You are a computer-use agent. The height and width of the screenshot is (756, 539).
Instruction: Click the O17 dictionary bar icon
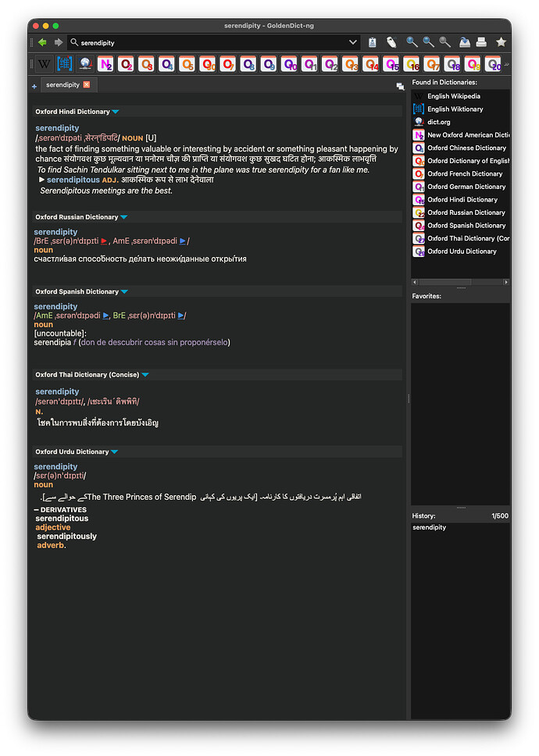coord(432,63)
